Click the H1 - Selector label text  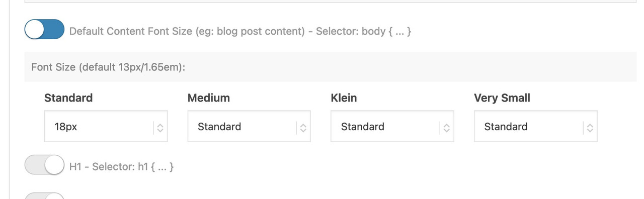pos(121,166)
